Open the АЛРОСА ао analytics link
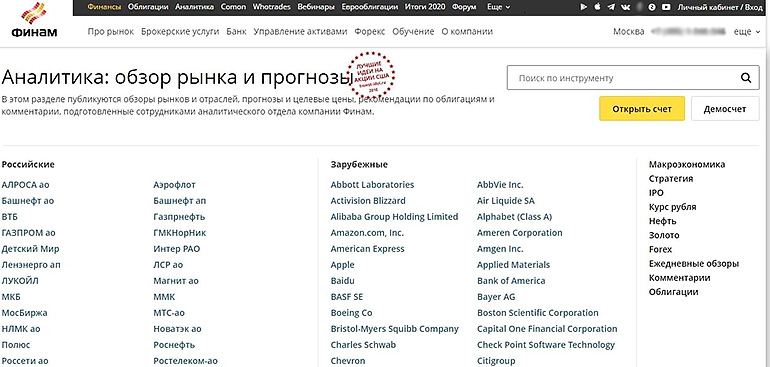 coord(26,185)
